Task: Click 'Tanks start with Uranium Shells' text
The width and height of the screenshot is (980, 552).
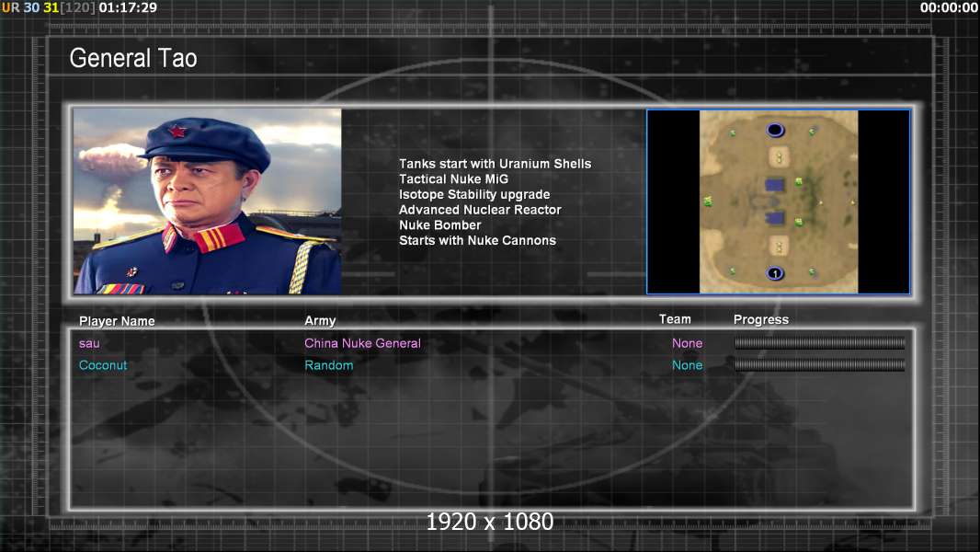Action: [495, 164]
